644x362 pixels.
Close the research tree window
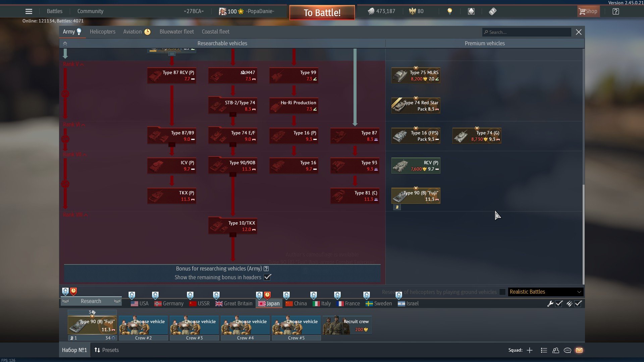pyautogui.click(x=579, y=32)
